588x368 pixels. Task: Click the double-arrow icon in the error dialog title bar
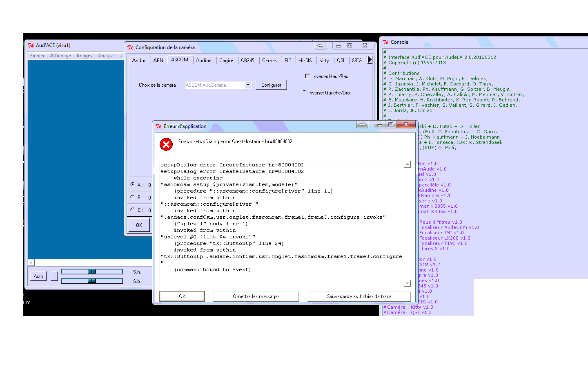[x=362, y=124]
